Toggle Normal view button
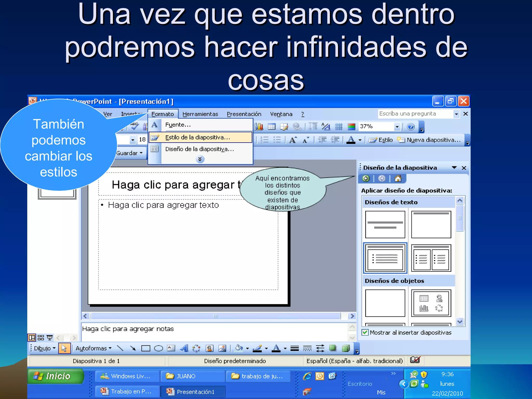 tap(32, 338)
